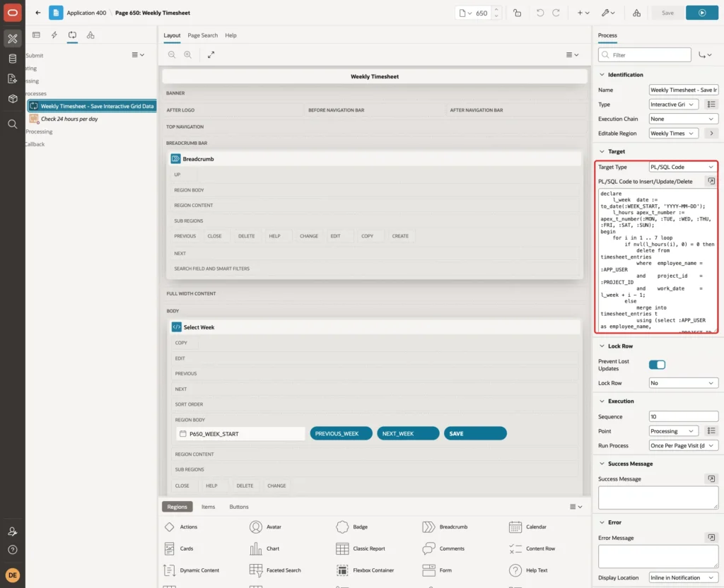724x588 pixels.
Task: Expand Error Message editor icon
Action: pos(711,538)
